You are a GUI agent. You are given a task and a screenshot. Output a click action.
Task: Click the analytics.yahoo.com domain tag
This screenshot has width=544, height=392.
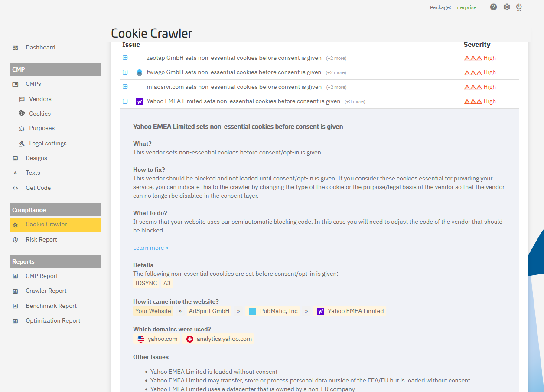tap(219, 339)
